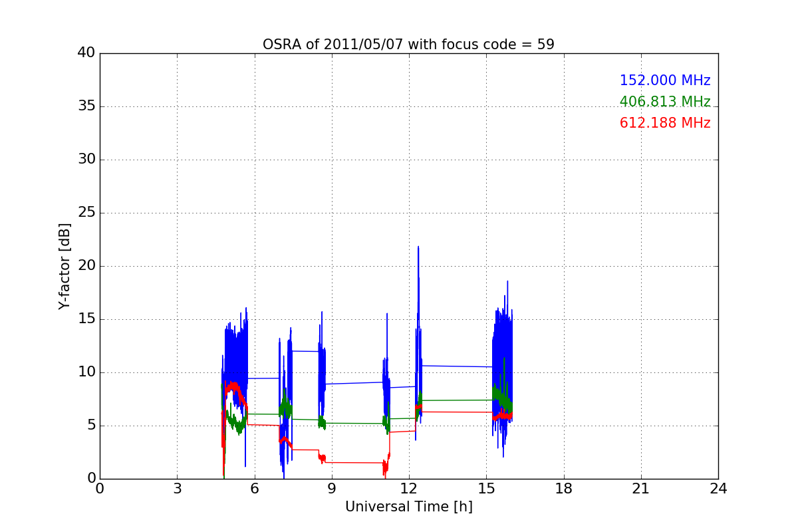Select the red 612.188 MHz legend label
The width and height of the screenshot is (798, 532).
(x=665, y=123)
